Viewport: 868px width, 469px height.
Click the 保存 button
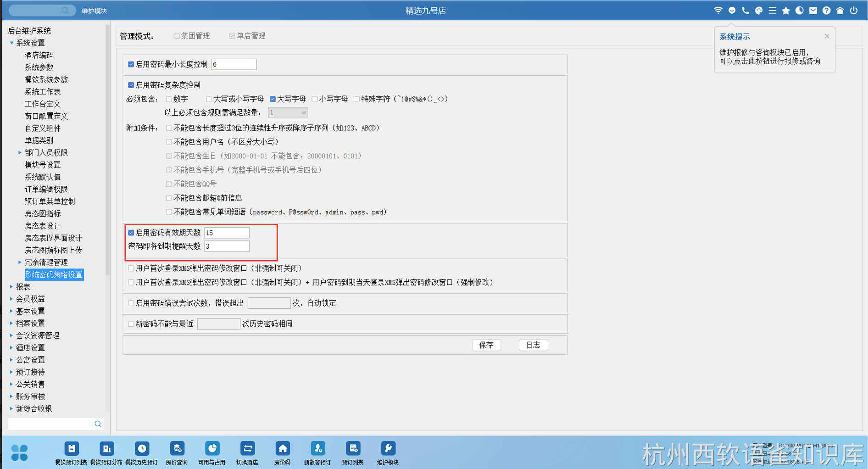pos(486,345)
